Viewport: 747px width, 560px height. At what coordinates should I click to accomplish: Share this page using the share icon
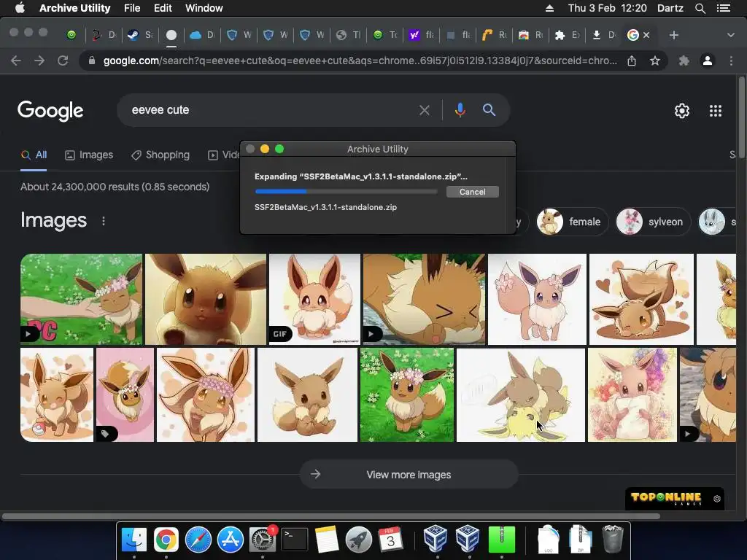(x=632, y=61)
